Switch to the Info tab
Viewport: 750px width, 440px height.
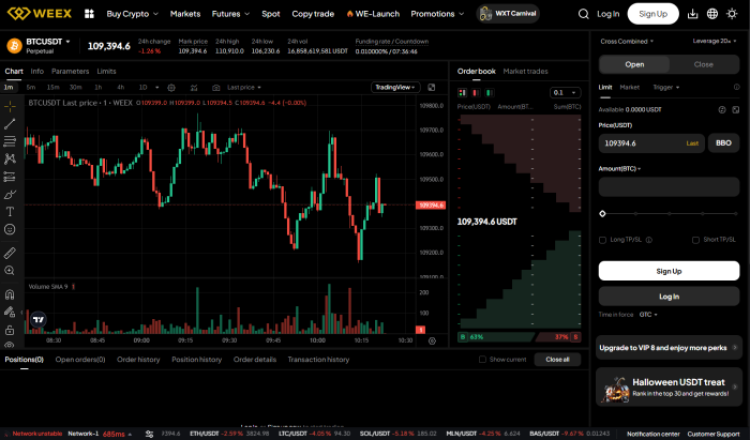pyautogui.click(x=37, y=71)
